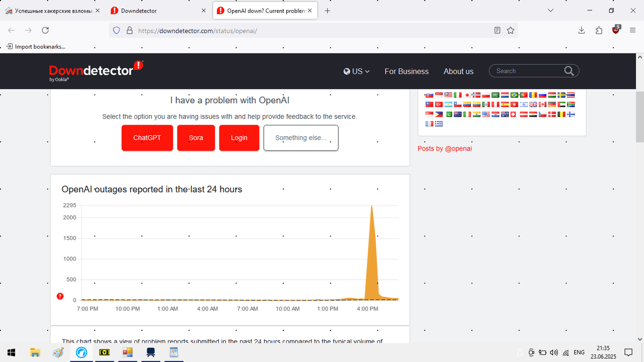
Task: Bookmark this page with the star icon
Action: [511, 30]
